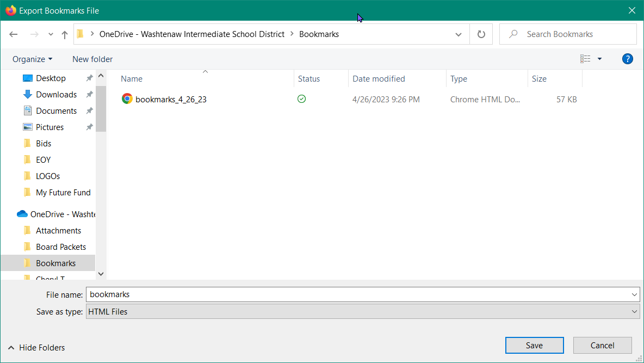This screenshot has width=644, height=363.
Task: Select Desktop in the navigation pane
Action: tap(51, 78)
